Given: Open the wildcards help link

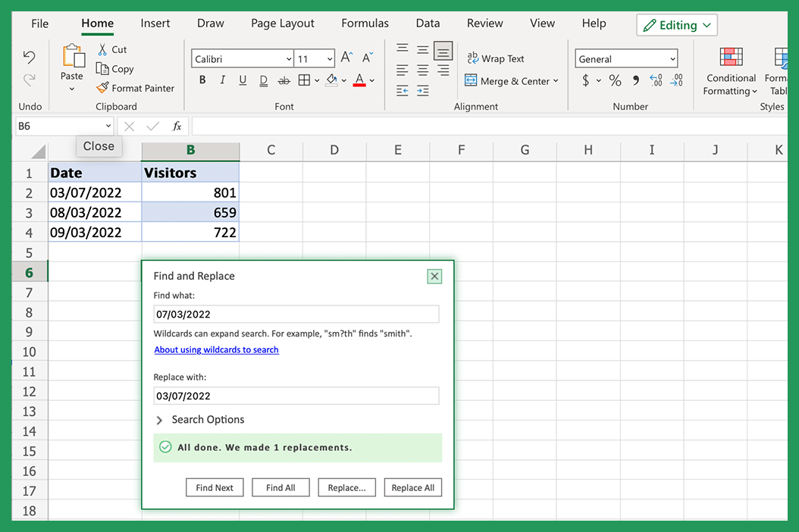Looking at the screenshot, I should pyautogui.click(x=216, y=349).
